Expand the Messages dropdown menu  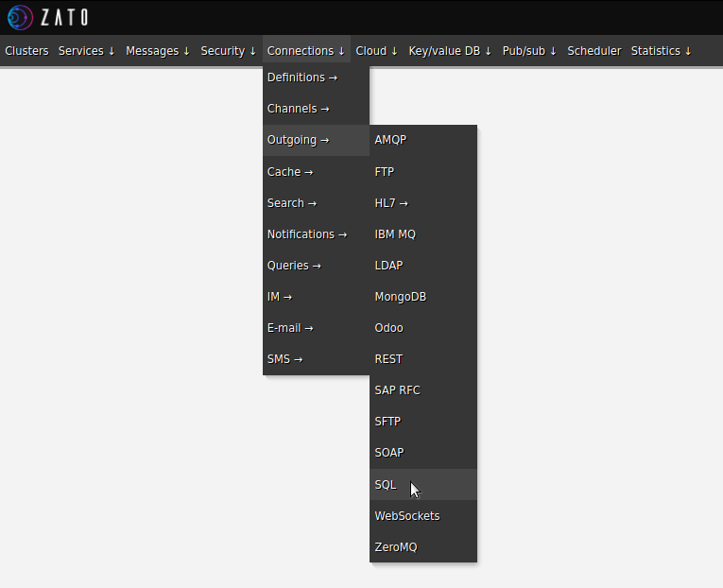point(158,51)
